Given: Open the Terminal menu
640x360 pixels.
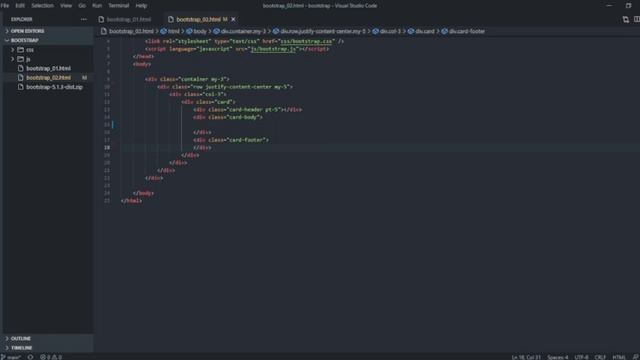Looking at the screenshot, I should [x=119, y=6].
